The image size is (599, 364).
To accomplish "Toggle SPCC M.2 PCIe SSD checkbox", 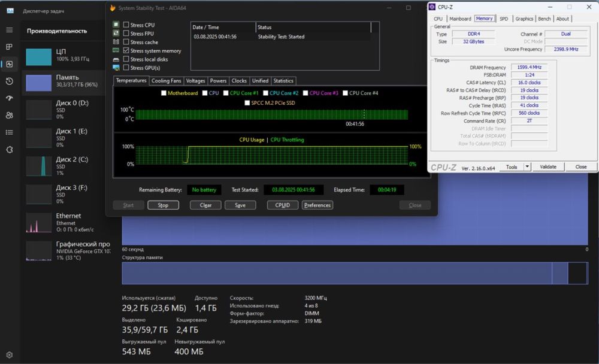I will point(247,103).
